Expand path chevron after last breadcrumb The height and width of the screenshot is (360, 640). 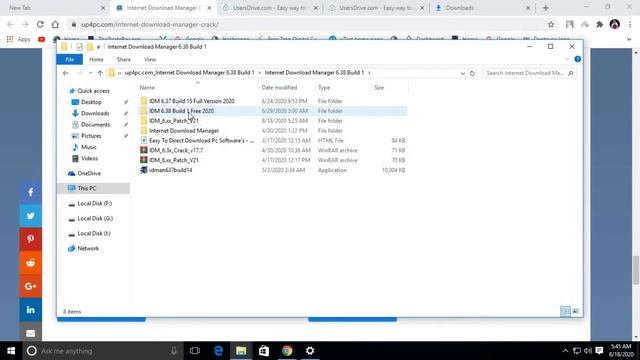369,73
